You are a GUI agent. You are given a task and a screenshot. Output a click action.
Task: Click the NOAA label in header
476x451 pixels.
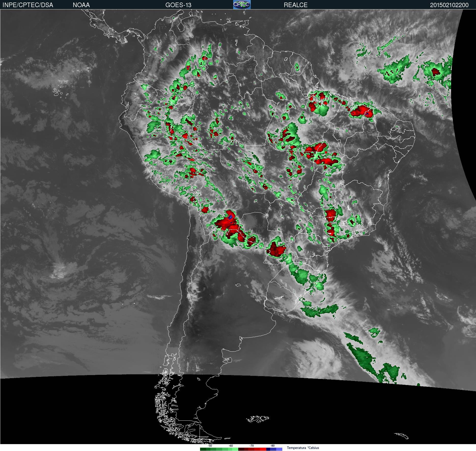click(x=81, y=5)
